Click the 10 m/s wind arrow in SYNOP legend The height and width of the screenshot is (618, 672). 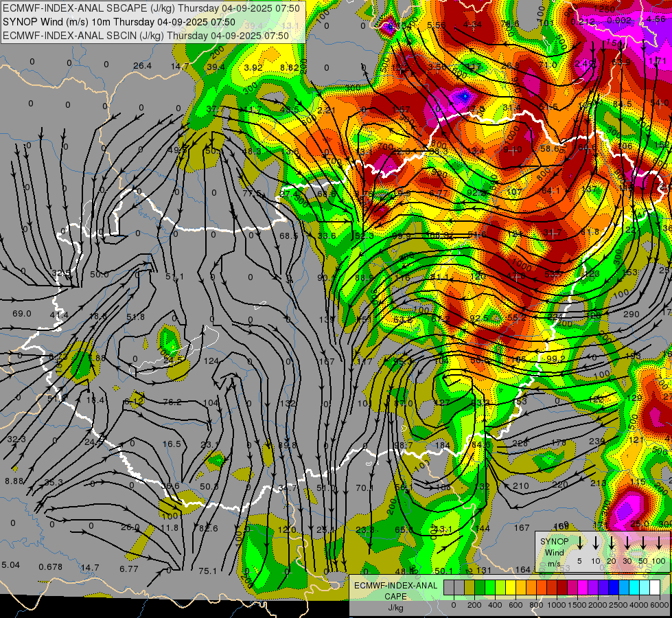click(596, 542)
